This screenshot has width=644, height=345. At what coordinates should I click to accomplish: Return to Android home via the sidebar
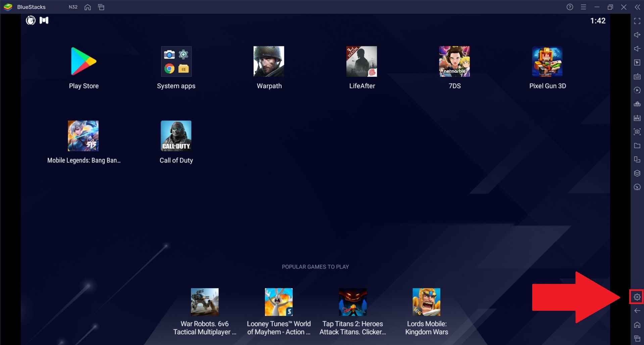click(637, 325)
